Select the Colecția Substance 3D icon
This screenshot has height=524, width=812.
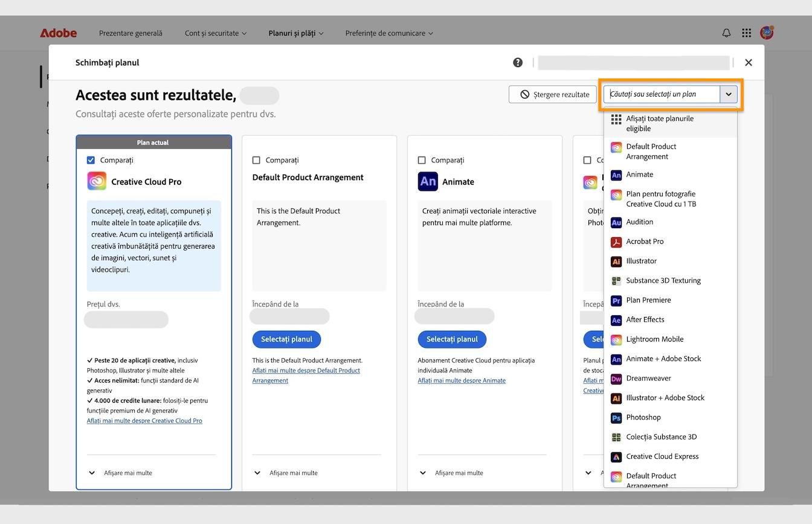point(616,437)
